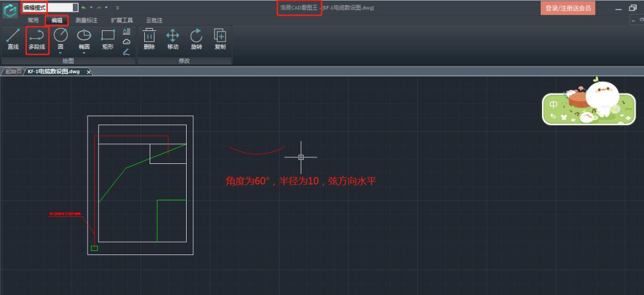Restore down the CAD application window

point(633,8)
